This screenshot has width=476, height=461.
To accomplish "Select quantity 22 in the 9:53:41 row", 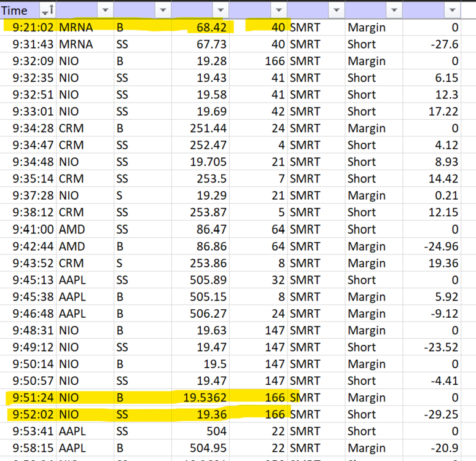I will pyautogui.click(x=259, y=431).
